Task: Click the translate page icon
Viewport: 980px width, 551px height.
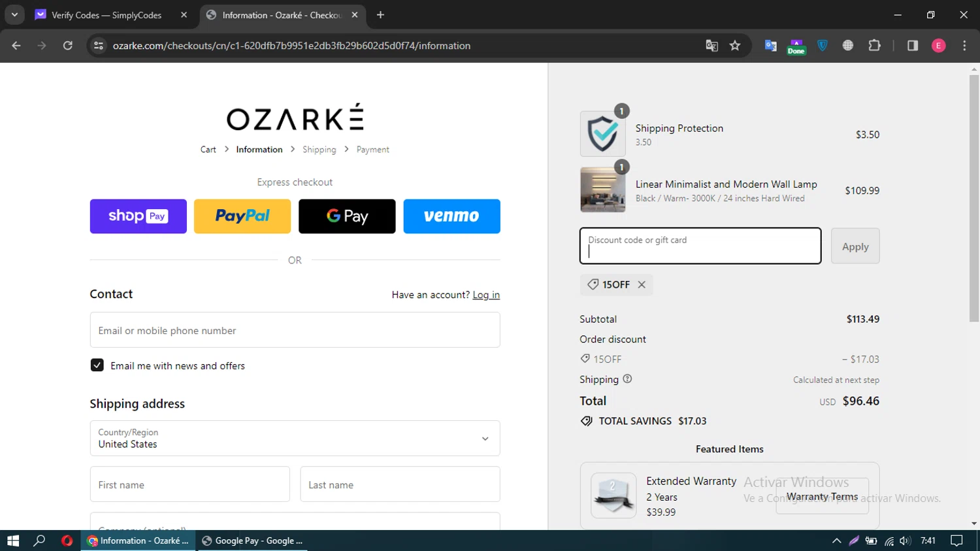Action: (x=711, y=46)
